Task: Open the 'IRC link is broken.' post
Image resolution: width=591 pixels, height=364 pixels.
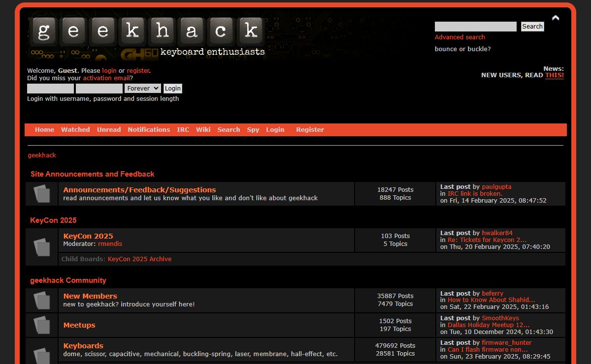Action: tap(475, 194)
